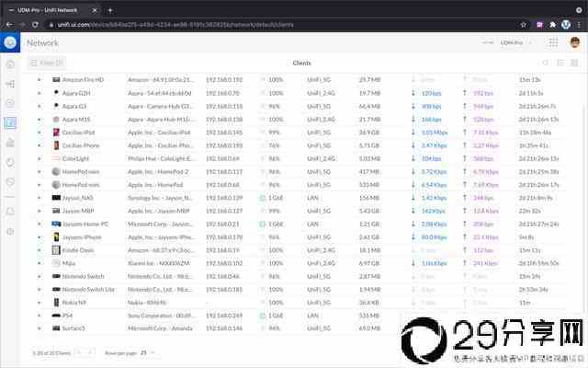Click IP address 192.168.0.21 cell
Viewport: 588px width, 368px height.
222,224
